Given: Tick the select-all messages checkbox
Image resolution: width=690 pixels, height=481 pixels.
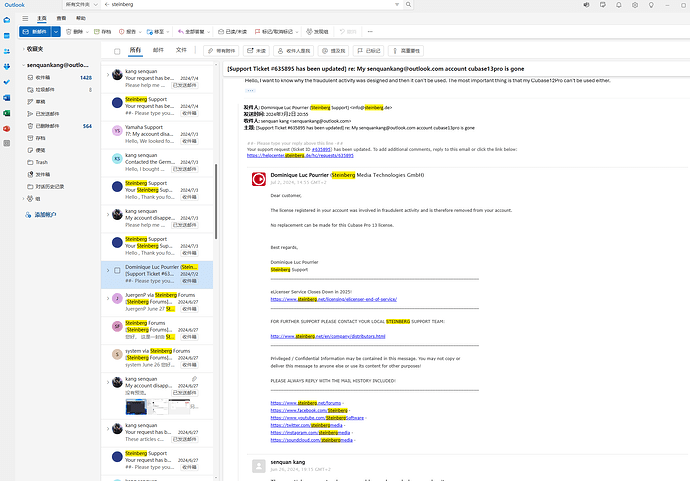Looking at the screenshot, I should [117, 51].
